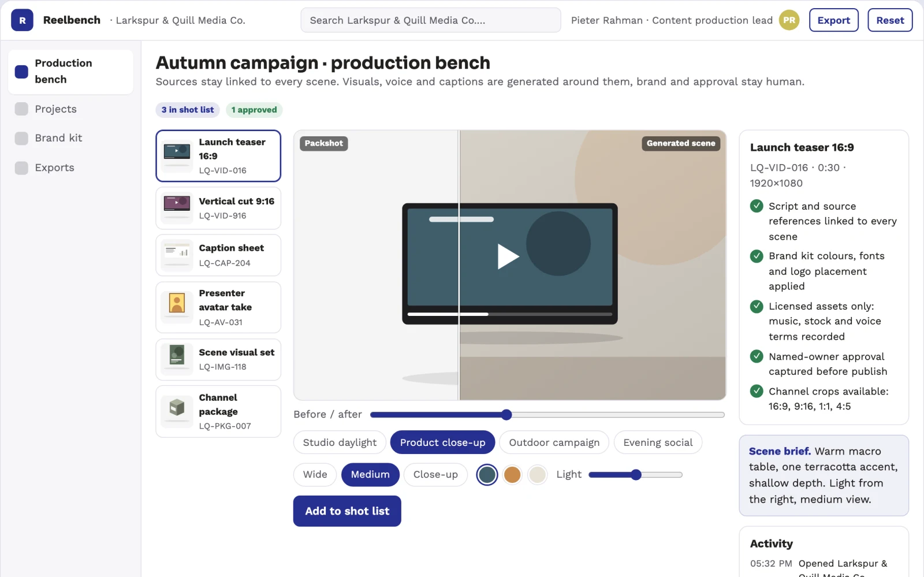Pick the dark teal colour swatch
Viewport: 924px width, 577px height.
click(487, 475)
